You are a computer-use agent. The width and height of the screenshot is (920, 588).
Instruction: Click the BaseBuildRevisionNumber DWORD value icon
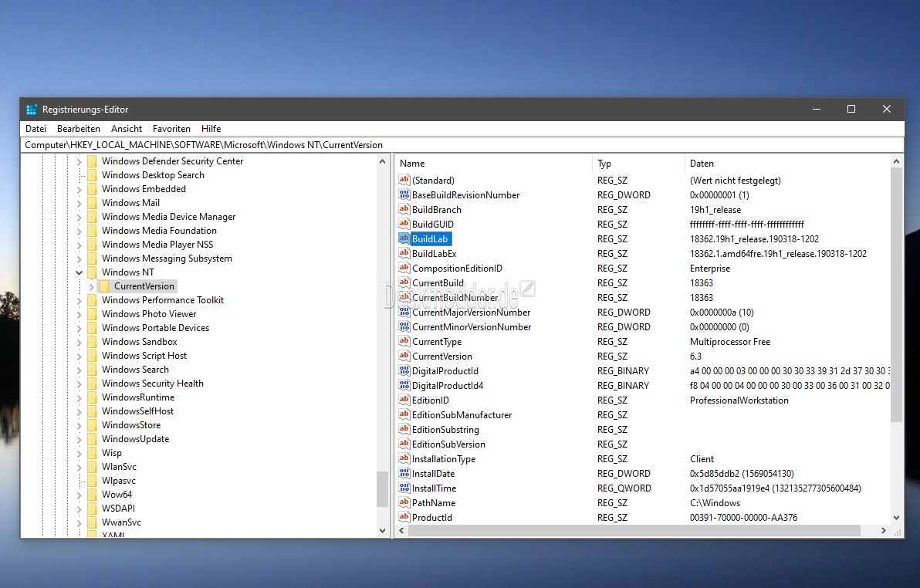[x=404, y=194]
